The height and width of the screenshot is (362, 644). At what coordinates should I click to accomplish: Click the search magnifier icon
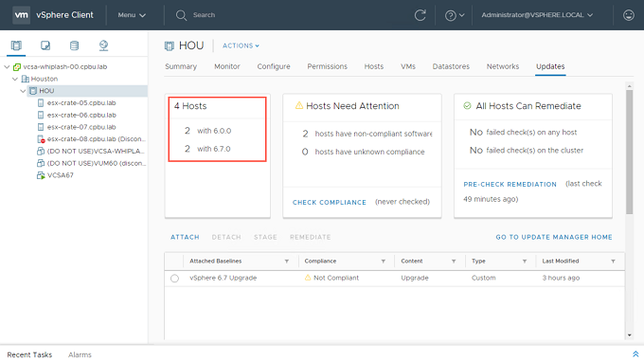click(x=181, y=15)
